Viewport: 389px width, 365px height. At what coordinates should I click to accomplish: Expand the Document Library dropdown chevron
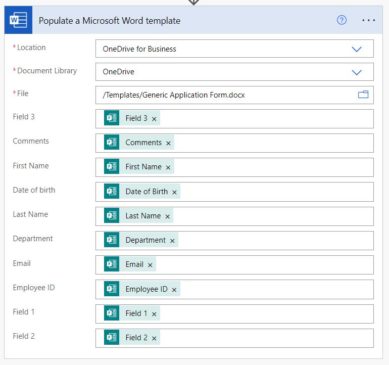click(x=357, y=72)
